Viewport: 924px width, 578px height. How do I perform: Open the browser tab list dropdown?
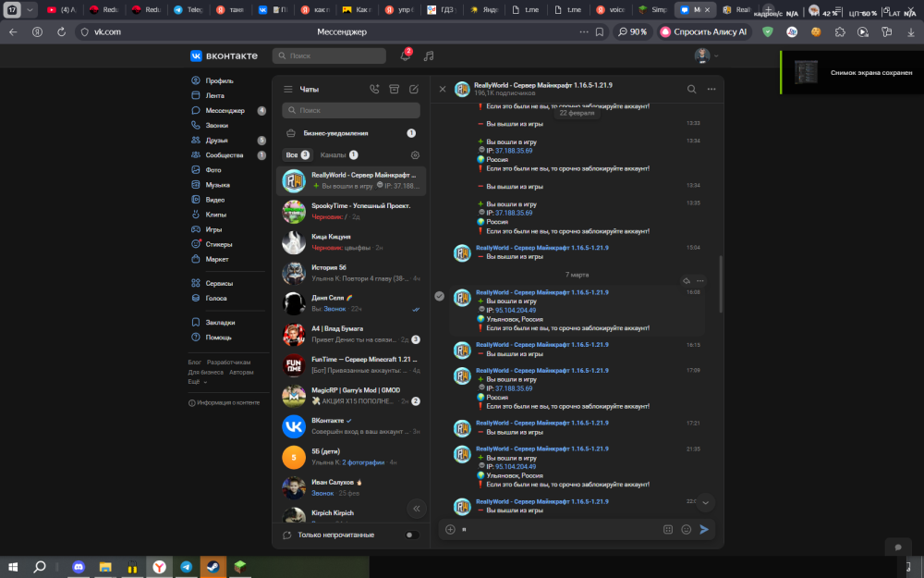pyautogui.click(x=30, y=9)
